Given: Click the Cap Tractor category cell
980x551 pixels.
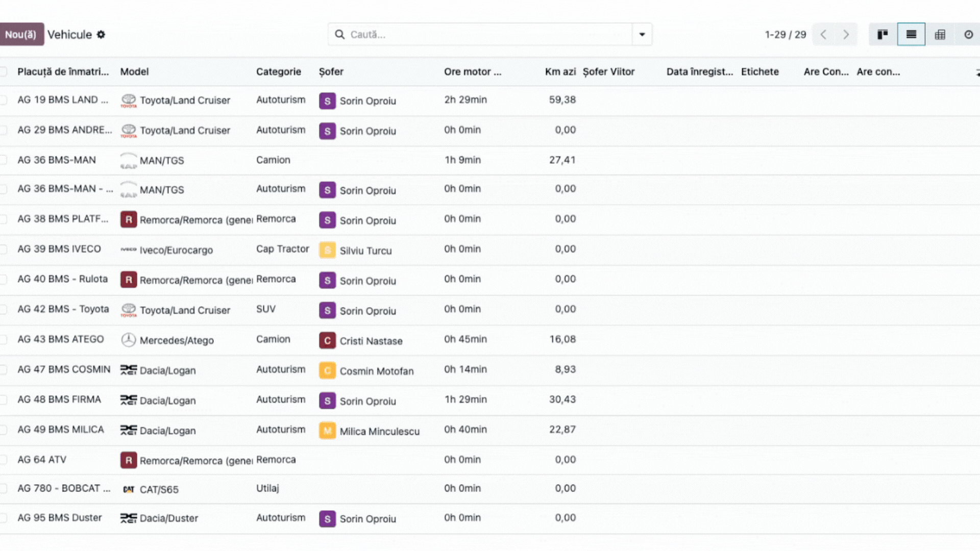Looking at the screenshot, I should pos(283,249).
